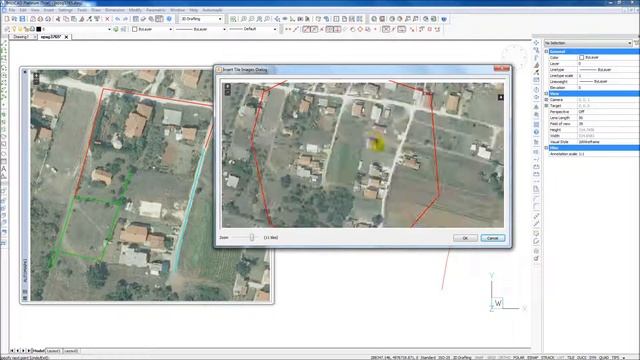The height and width of the screenshot is (360, 640).
Task: Click the Color ByLayer value in Properties
Action: tap(608, 58)
